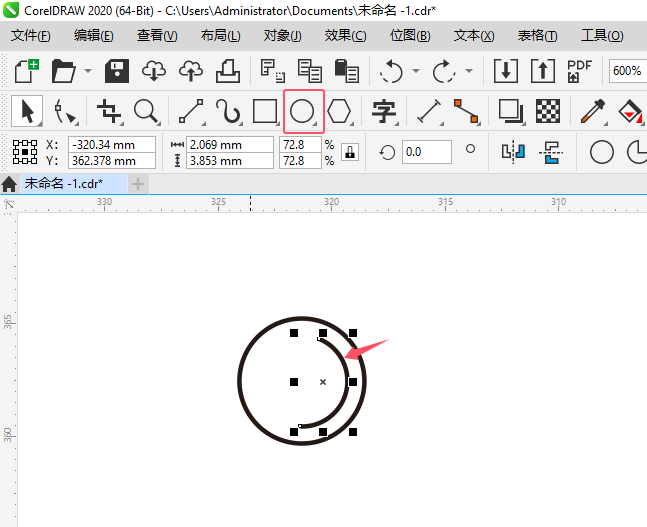Image resolution: width=647 pixels, height=527 pixels.
Task: Select the Text tool
Action: [384, 111]
